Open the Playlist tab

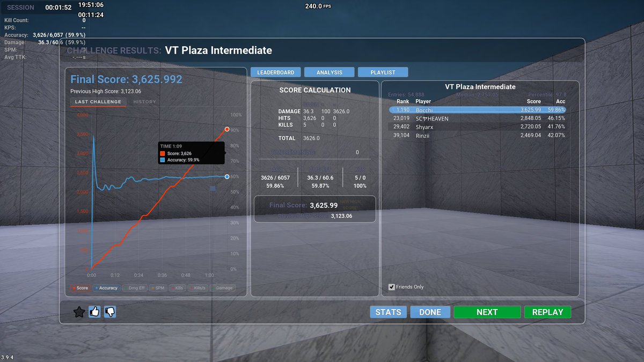point(383,72)
